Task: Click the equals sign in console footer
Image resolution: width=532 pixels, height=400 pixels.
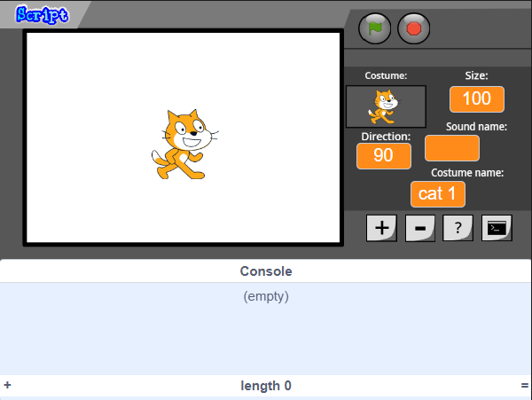Action: coord(525,386)
